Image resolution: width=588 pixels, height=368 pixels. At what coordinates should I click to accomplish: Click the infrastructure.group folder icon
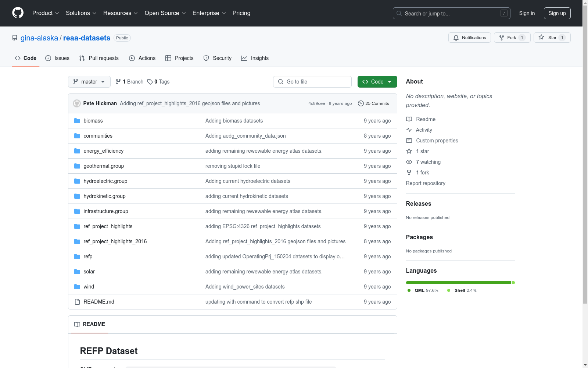[77, 211]
